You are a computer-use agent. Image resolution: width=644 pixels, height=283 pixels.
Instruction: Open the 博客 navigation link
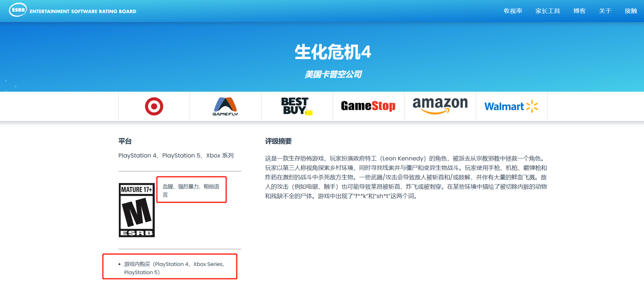point(579,11)
